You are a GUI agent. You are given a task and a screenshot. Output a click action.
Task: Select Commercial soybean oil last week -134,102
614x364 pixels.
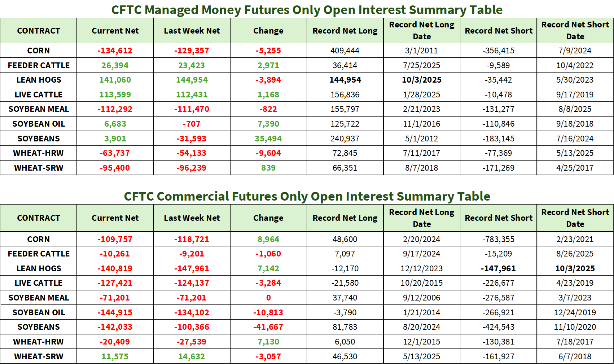point(192,312)
